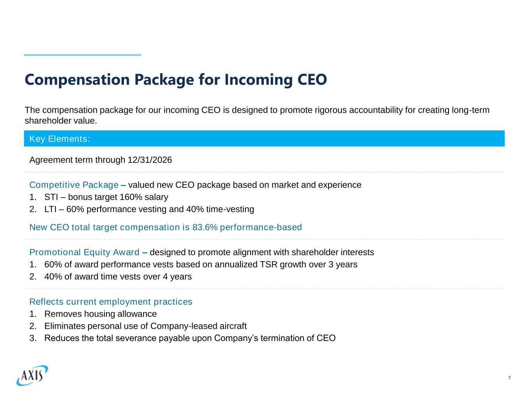Click the AXIS logo
The height and width of the screenshot is (399, 532).
32,375
